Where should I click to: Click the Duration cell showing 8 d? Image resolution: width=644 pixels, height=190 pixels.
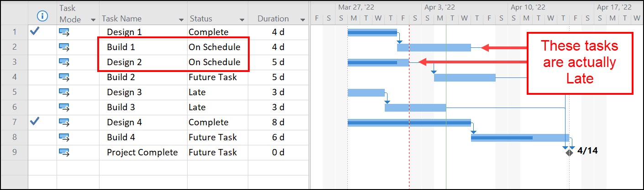point(278,122)
